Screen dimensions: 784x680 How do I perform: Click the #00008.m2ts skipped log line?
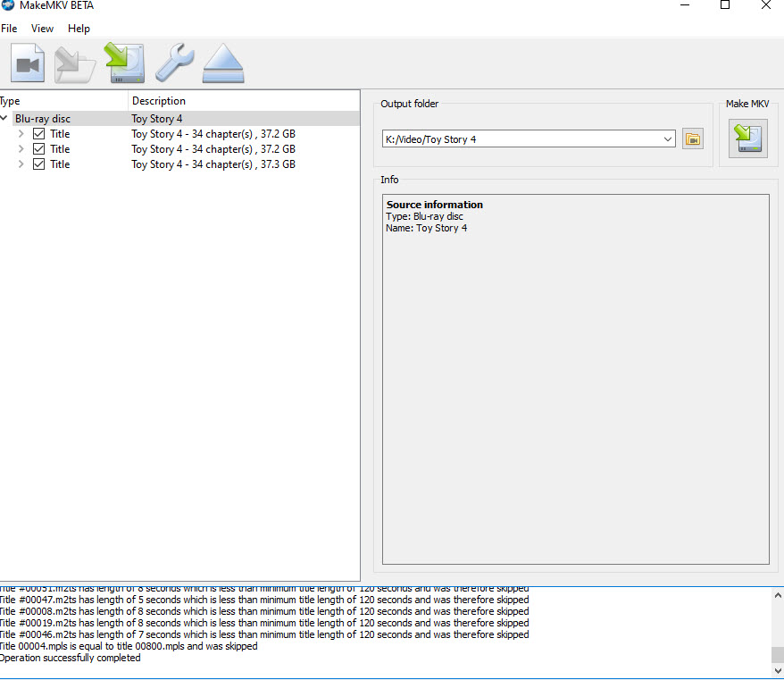[x=264, y=611]
